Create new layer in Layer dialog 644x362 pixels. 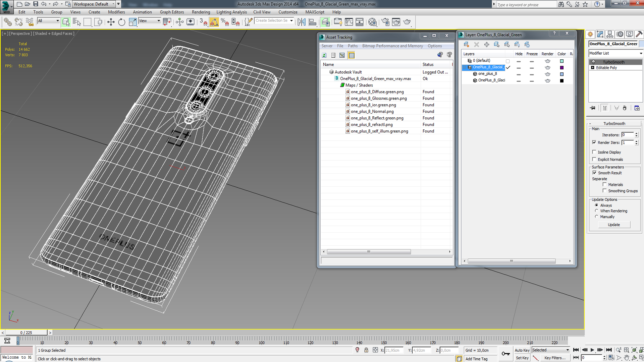pyautogui.click(x=466, y=44)
